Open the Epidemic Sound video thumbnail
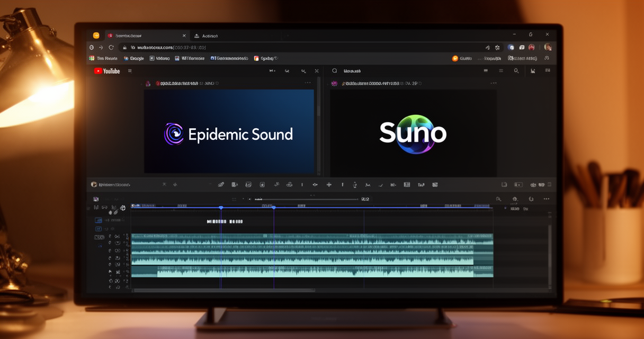 [229, 131]
